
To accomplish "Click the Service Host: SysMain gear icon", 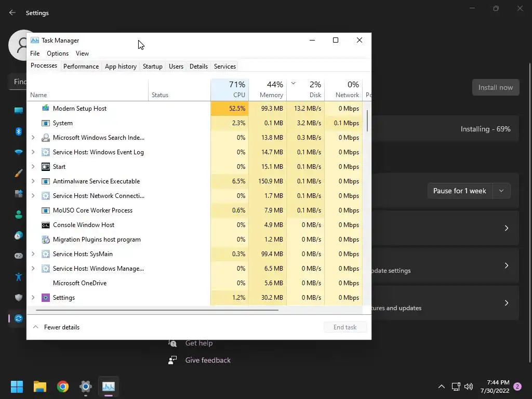I will pyautogui.click(x=46, y=254).
